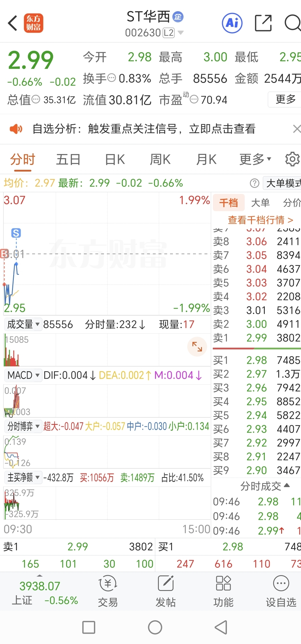Screen dimensions: 301x644
Task: Tap Android recent apps square button
Action: click(88, 627)
